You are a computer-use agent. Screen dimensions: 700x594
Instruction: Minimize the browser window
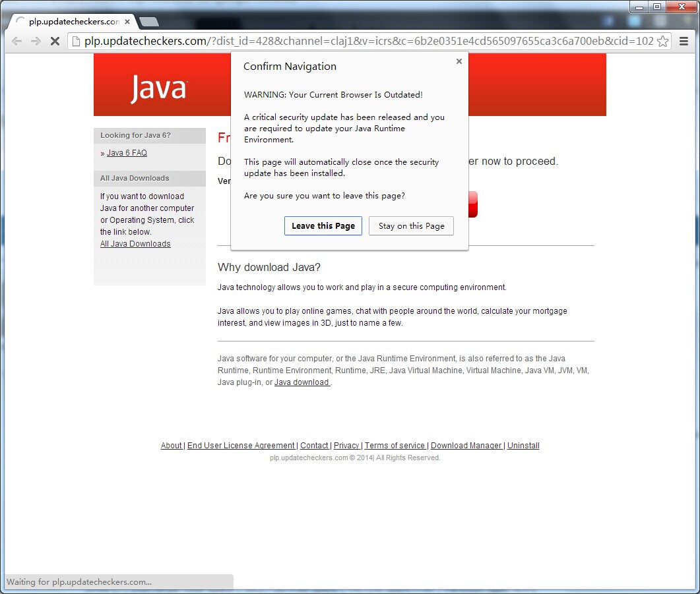[639, 7]
